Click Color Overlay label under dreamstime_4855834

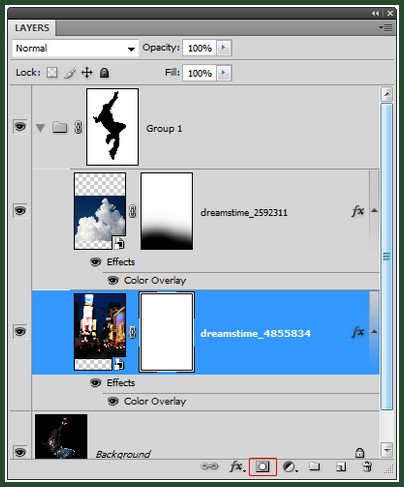click(x=155, y=402)
